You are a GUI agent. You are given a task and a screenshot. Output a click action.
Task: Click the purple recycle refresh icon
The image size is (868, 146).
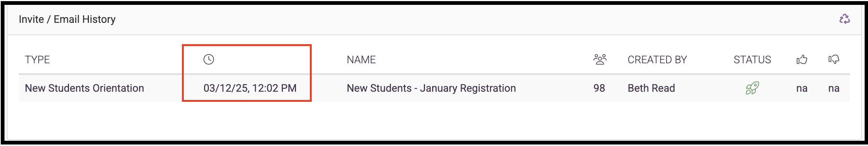click(844, 19)
